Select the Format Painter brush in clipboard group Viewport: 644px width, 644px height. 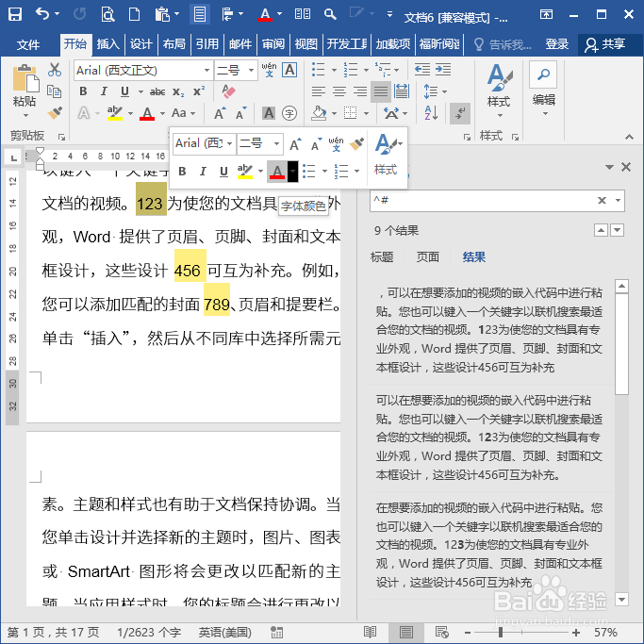[54, 113]
